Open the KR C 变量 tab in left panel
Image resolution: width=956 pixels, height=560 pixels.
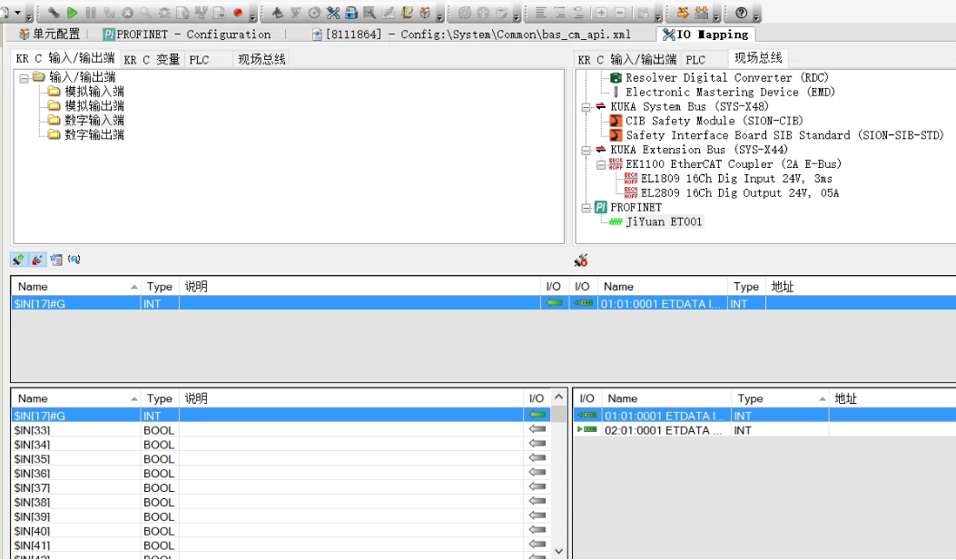(152, 60)
